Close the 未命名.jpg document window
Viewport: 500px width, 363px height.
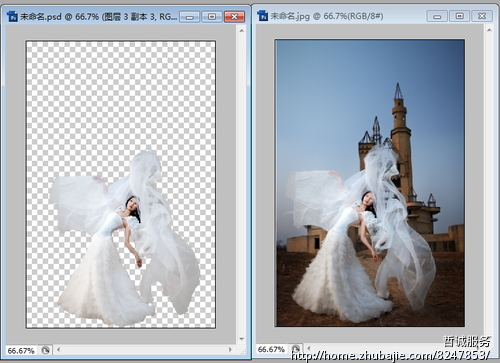(x=482, y=16)
